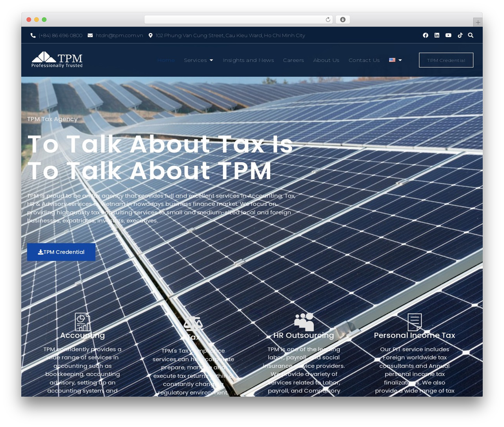Click the Personal Income Tax document icon
504x427 pixels.
[x=415, y=322]
